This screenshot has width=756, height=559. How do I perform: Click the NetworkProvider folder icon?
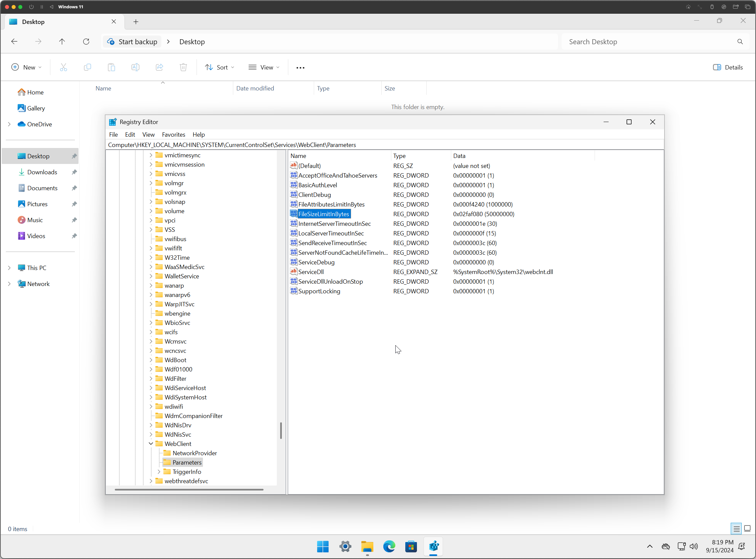167,453
